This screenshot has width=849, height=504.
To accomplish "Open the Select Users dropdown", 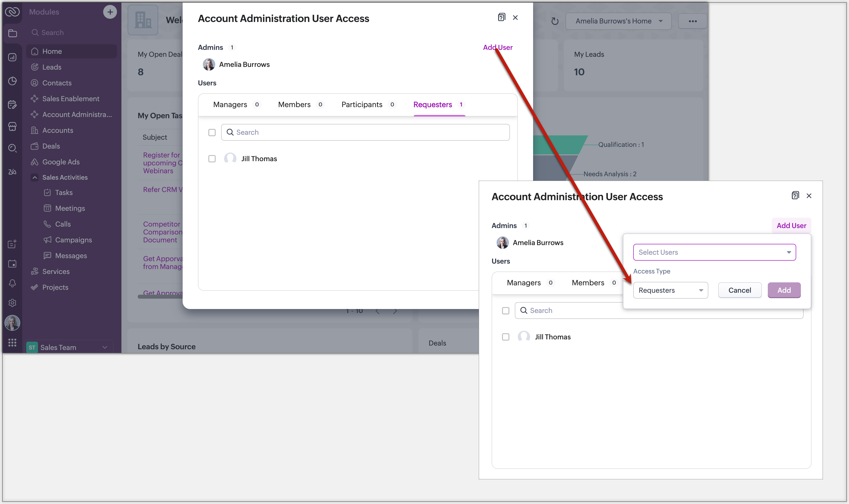I will [x=714, y=252].
